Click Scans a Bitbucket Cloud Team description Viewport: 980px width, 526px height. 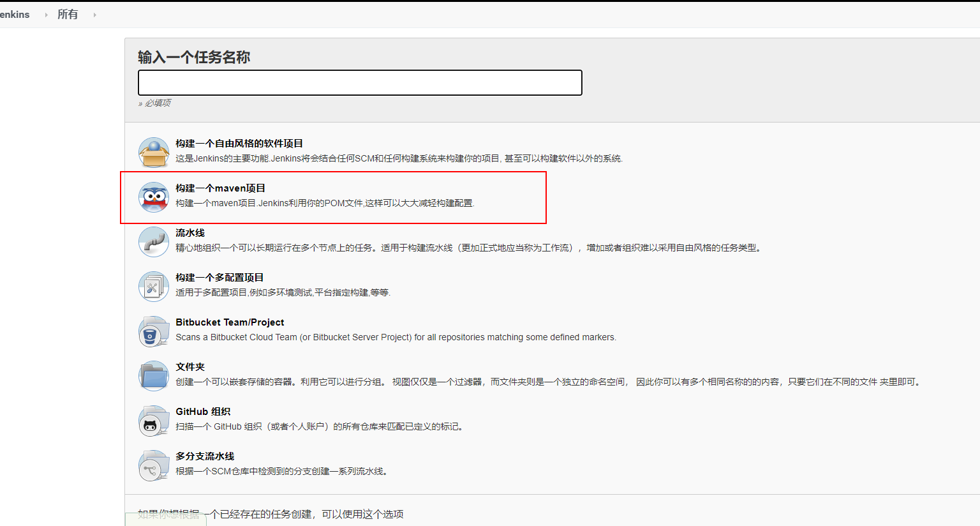point(396,337)
